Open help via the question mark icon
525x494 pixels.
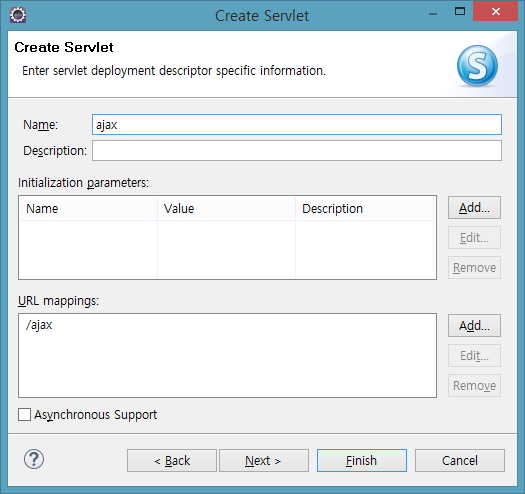click(34, 459)
